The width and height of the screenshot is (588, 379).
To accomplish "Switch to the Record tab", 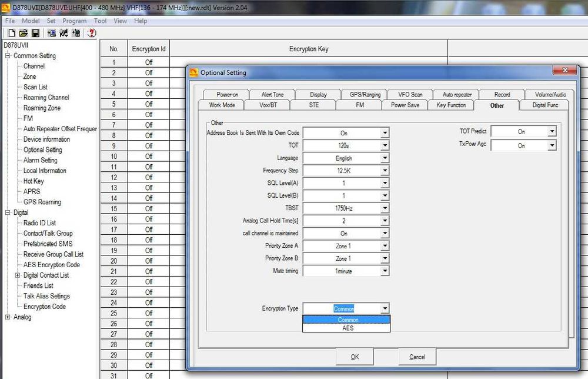I will point(502,95).
